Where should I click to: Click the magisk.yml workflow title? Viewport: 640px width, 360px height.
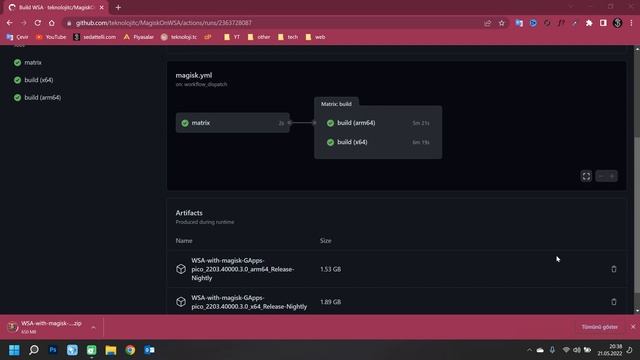pyautogui.click(x=194, y=75)
